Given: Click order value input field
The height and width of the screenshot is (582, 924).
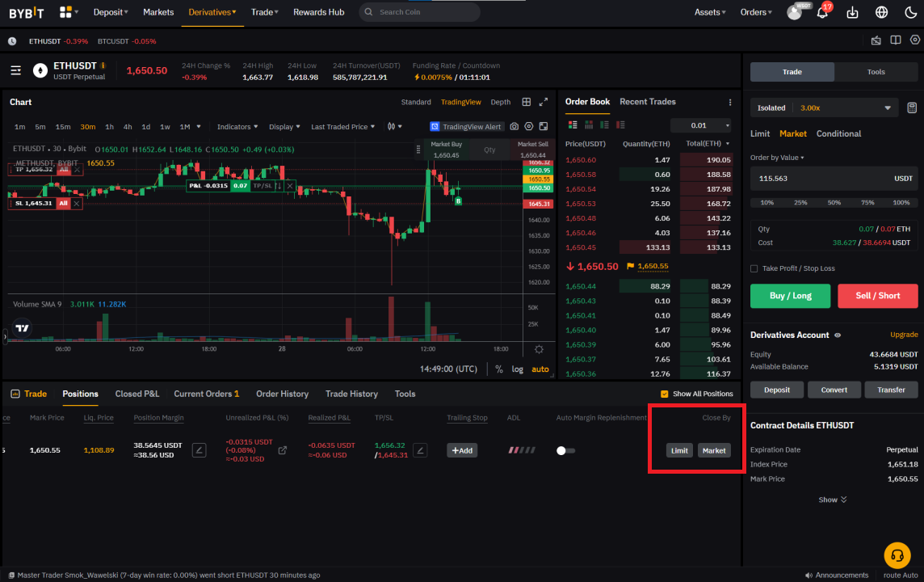Looking at the screenshot, I should point(834,179).
